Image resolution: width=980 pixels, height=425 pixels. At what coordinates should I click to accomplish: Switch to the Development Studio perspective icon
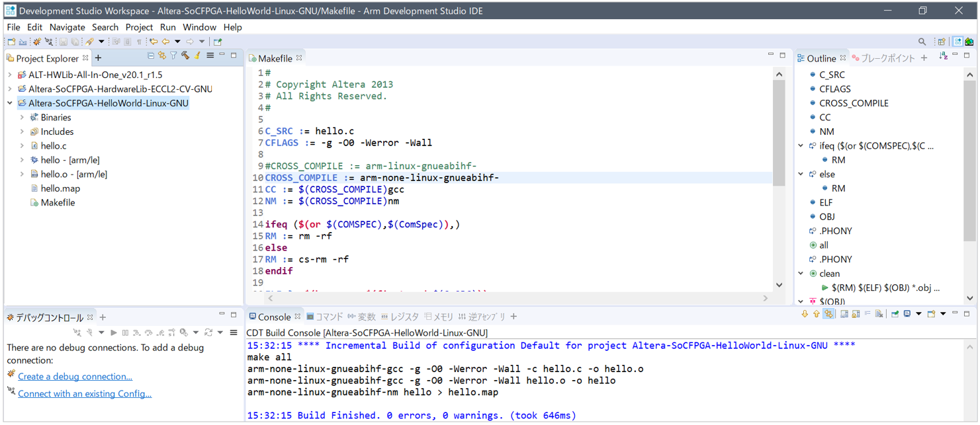958,42
